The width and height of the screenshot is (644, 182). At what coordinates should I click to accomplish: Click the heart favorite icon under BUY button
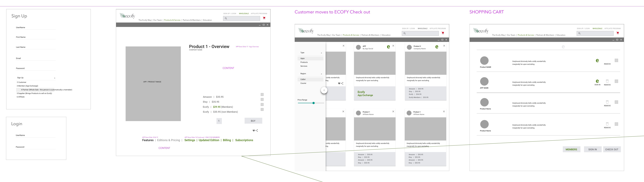(254, 130)
